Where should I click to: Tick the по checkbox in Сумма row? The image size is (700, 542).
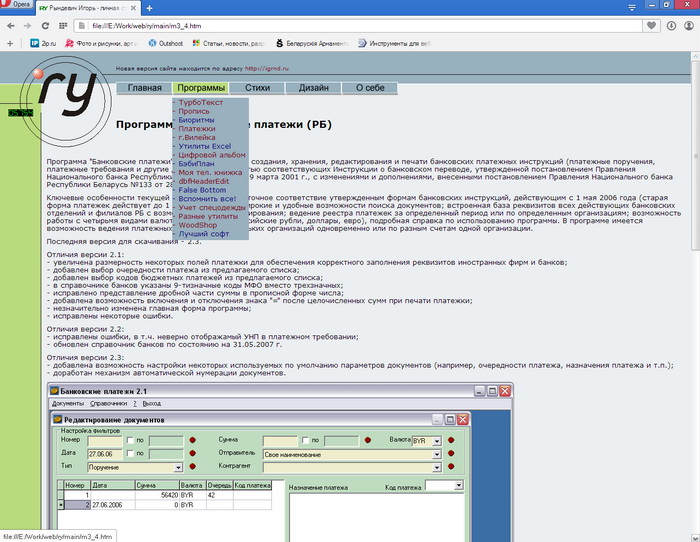pos(305,440)
